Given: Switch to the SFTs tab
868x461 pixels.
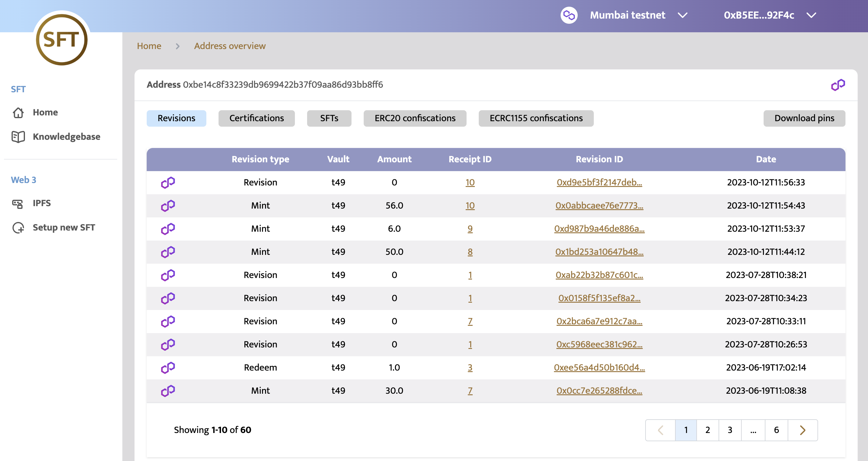Looking at the screenshot, I should point(329,118).
